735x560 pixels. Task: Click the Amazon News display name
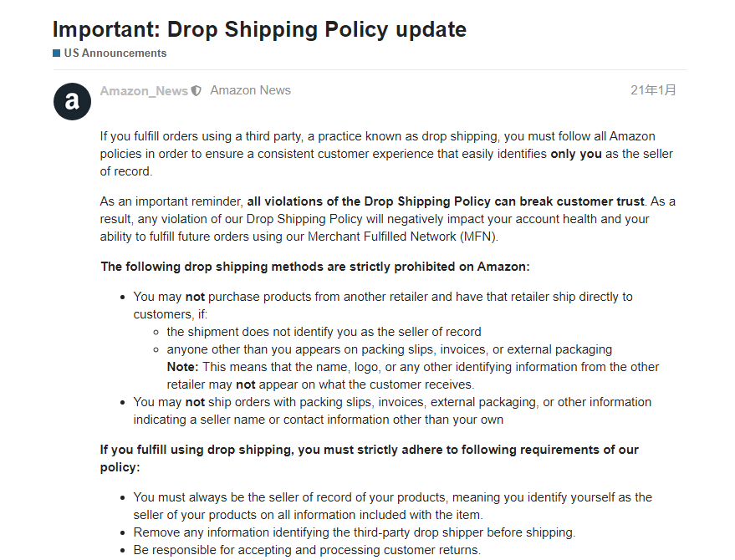click(x=250, y=90)
